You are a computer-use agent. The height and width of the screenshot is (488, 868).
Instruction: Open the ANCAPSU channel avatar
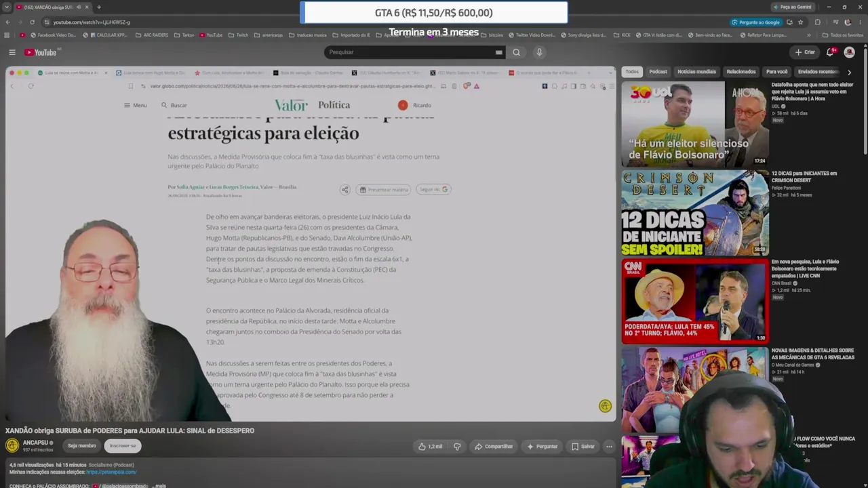tap(12, 445)
